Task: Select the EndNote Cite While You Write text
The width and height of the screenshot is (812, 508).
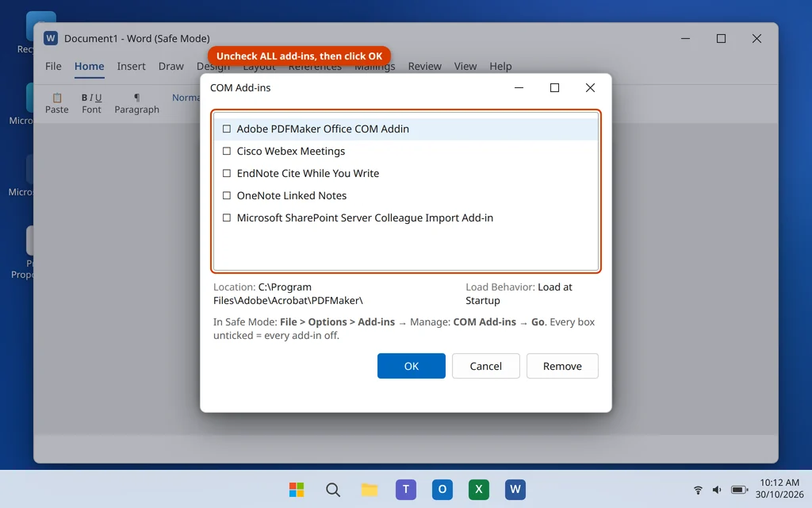Action: point(308,173)
